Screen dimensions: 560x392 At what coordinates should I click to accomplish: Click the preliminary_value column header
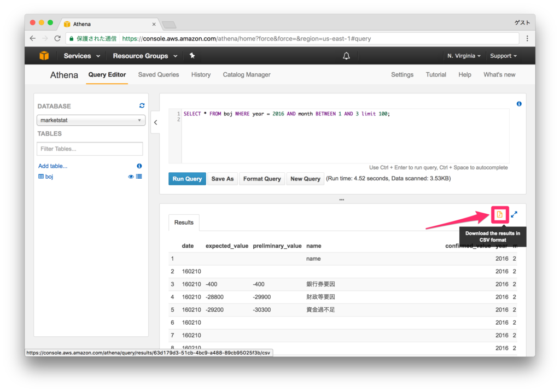(277, 246)
